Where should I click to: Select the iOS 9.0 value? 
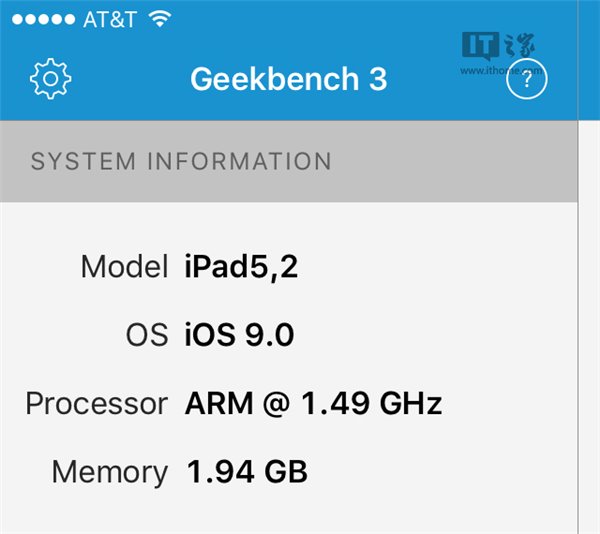239,335
